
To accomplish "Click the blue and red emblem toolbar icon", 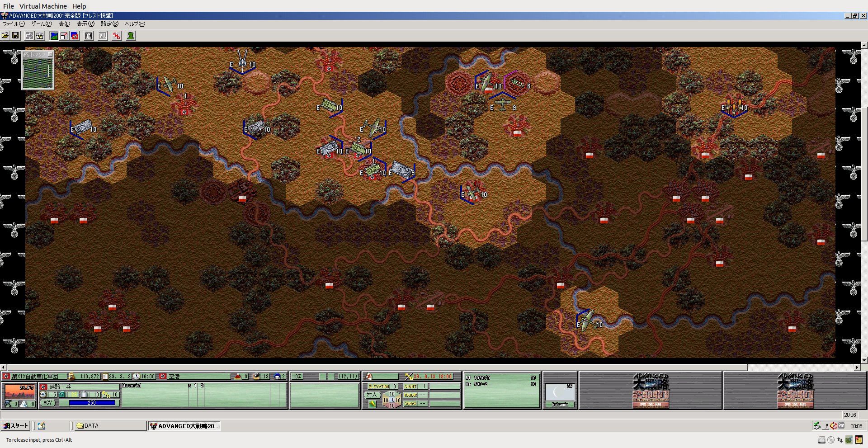I will pos(75,36).
